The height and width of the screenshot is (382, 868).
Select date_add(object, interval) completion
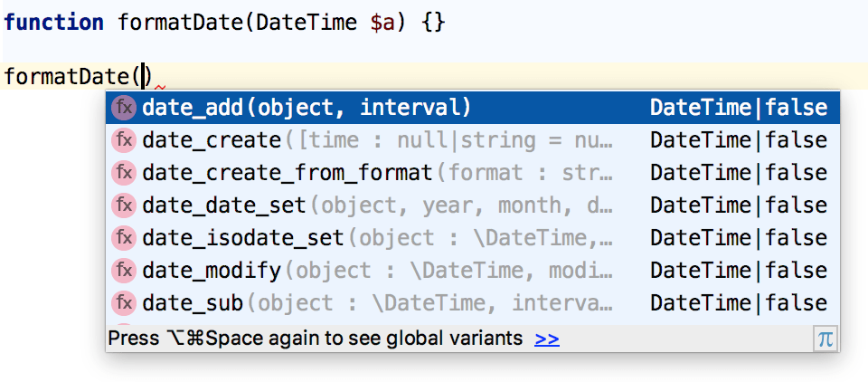(473, 108)
